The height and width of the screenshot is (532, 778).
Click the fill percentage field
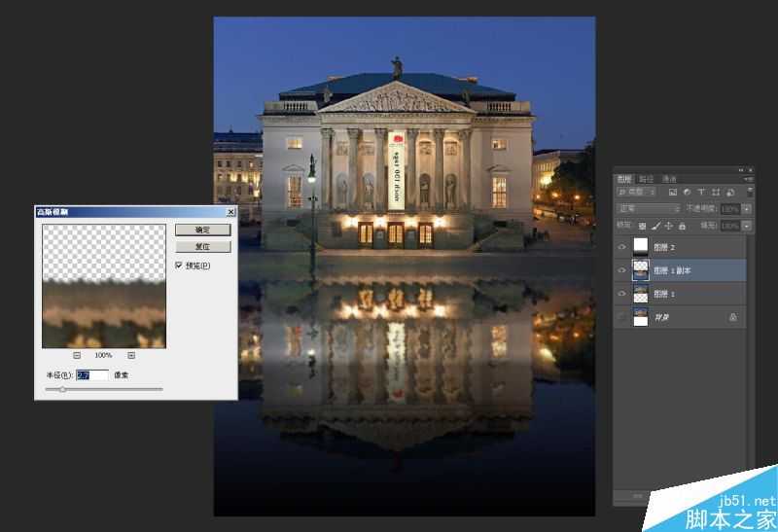click(730, 226)
